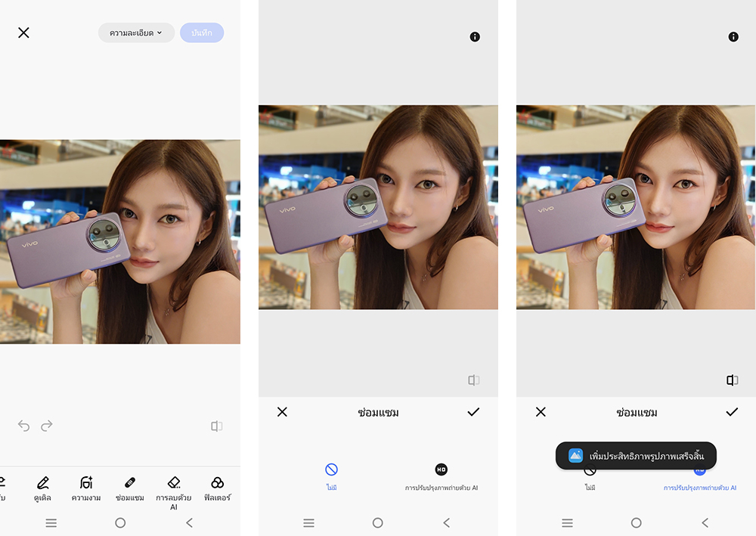Tap the info icon on right screen
756x536 pixels.
coord(733,36)
